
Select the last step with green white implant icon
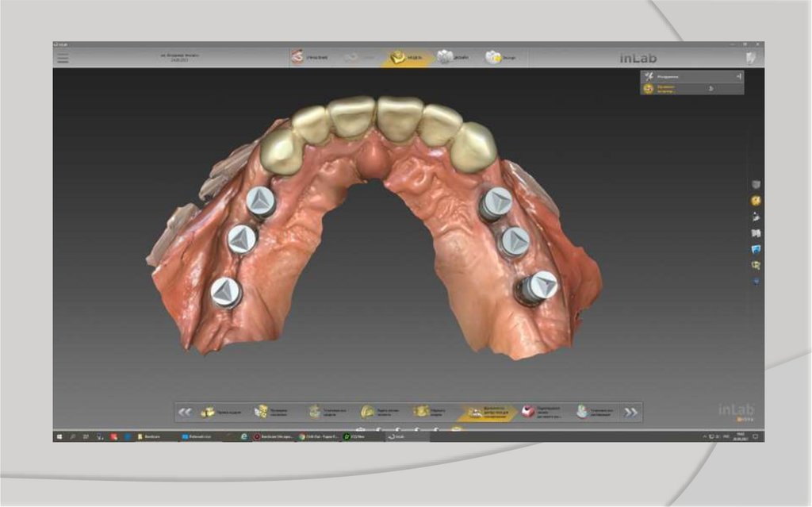point(596,412)
